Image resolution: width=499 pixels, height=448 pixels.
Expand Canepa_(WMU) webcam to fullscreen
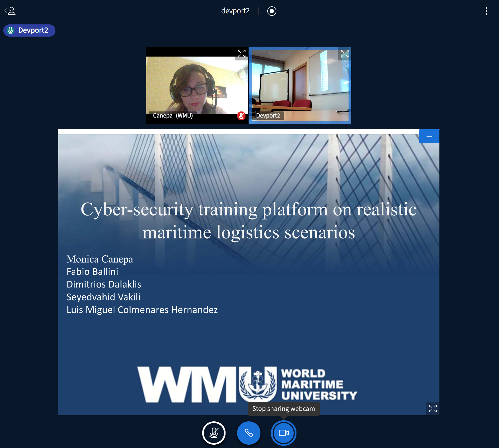coord(242,54)
